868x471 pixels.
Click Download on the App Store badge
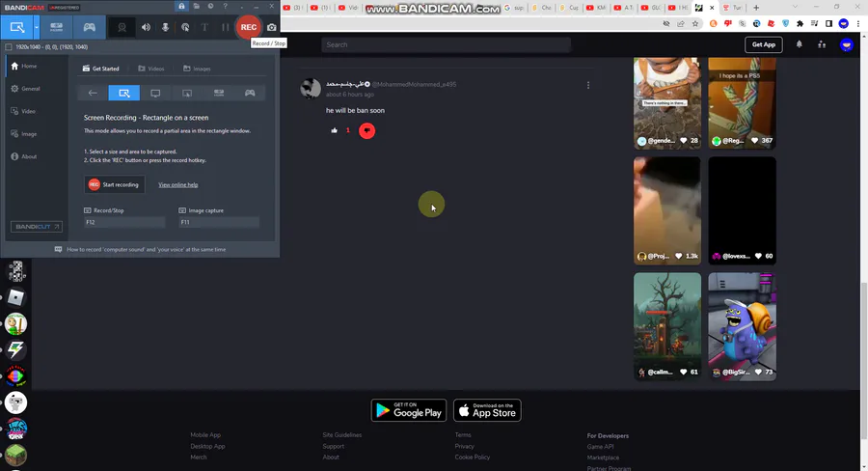pyautogui.click(x=487, y=410)
